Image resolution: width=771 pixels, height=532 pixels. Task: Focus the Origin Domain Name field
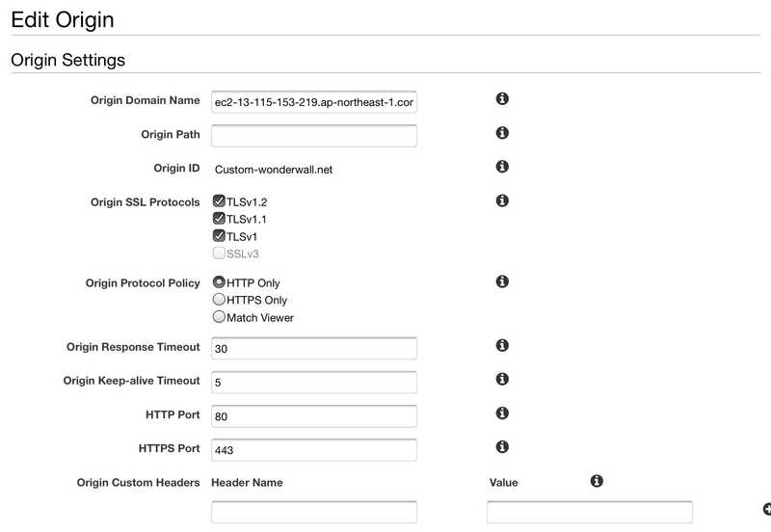(313, 102)
